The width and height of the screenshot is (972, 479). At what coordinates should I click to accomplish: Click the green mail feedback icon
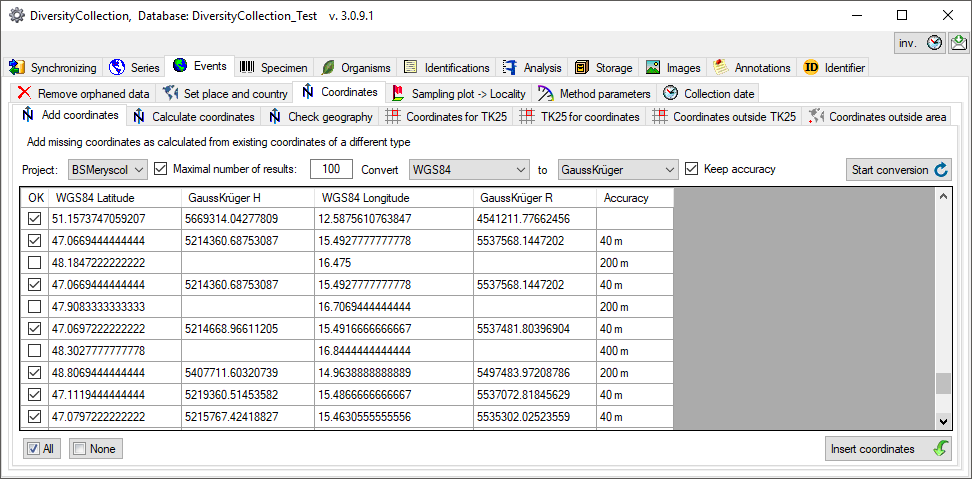coord(959,43)
